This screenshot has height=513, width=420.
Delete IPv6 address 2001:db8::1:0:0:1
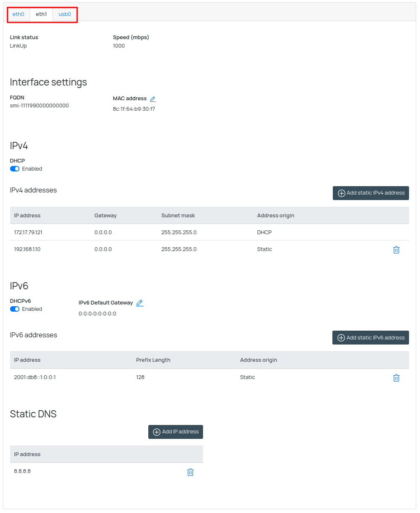pos(396,378)
